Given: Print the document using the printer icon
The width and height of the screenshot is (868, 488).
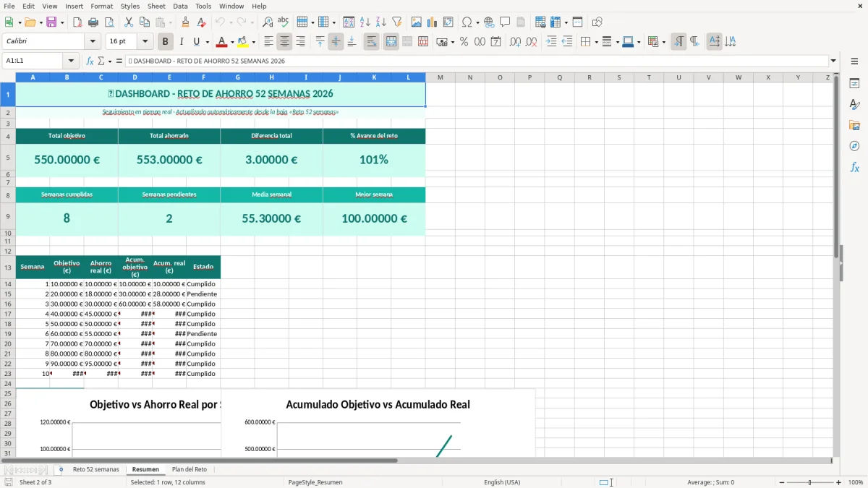Looking at the screenshot, I should click(x=93, y=22).
